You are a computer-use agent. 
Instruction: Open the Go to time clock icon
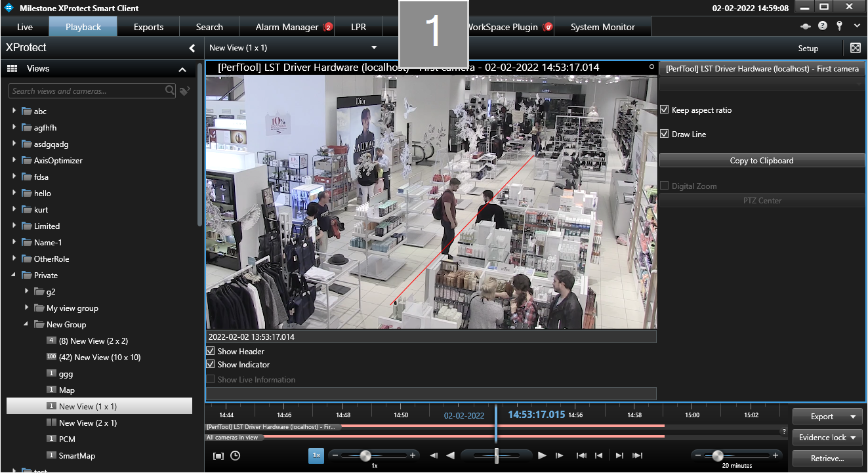pyautogui.click(x=235, y=455)
